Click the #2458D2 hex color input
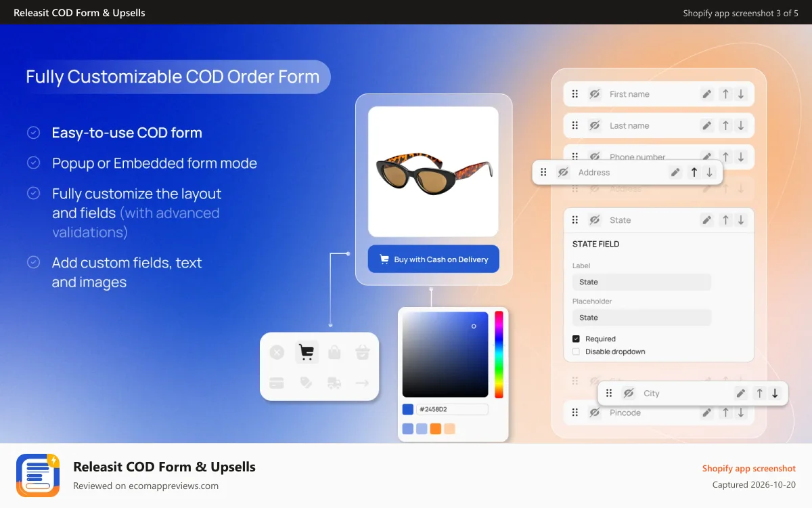The image size is (812, 508). 452,409
